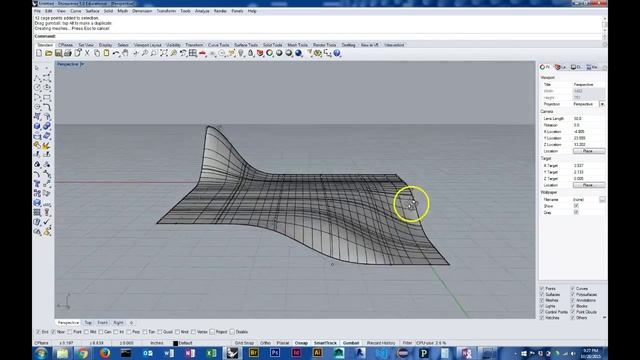This screenshot has width=640, height=360.
Task: Click the wallpaper Filename browse button
Action: (602, 200)
